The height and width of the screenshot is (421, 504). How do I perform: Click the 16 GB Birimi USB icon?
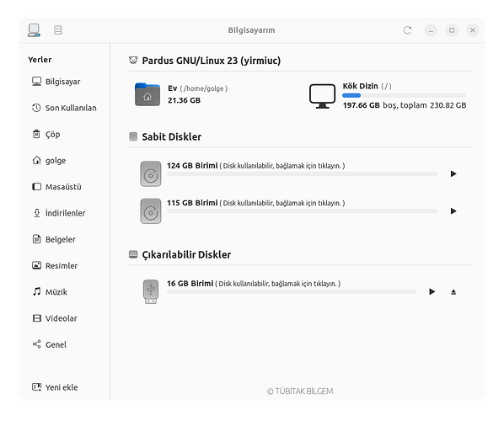pos(151,291)
